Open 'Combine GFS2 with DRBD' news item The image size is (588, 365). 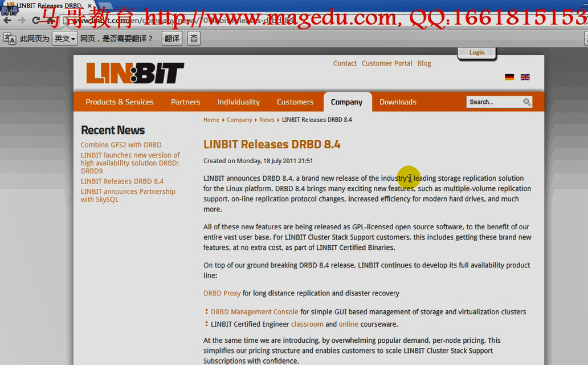121,145
